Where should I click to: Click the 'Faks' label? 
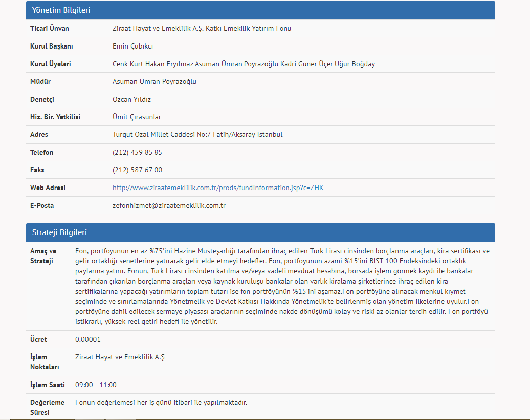(x=37, y=170)
